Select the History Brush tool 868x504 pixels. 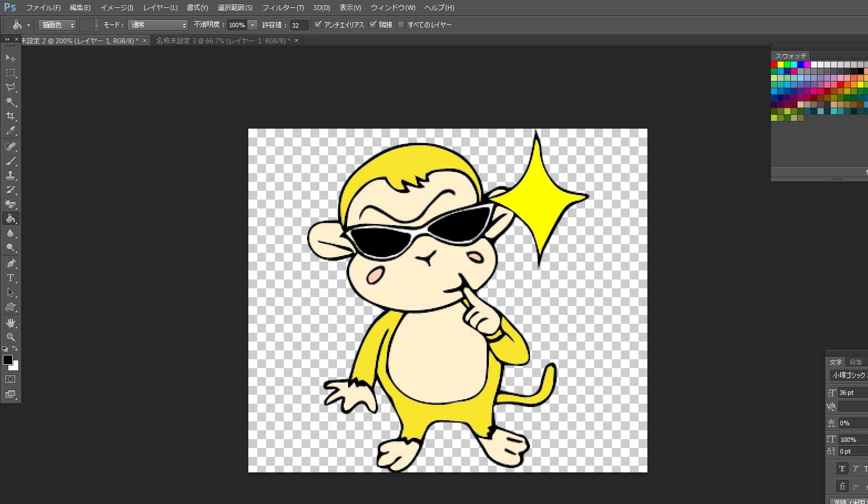click(11, 190)
